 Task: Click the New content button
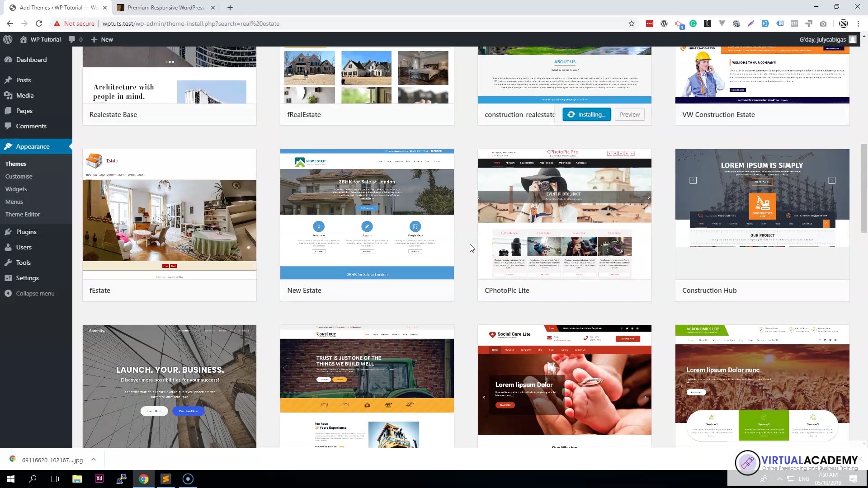(102, 39)
